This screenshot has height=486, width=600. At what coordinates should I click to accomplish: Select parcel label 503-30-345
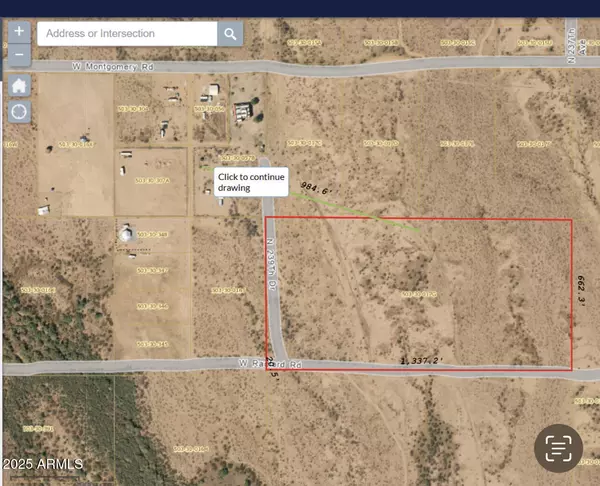tap(152, 344)
